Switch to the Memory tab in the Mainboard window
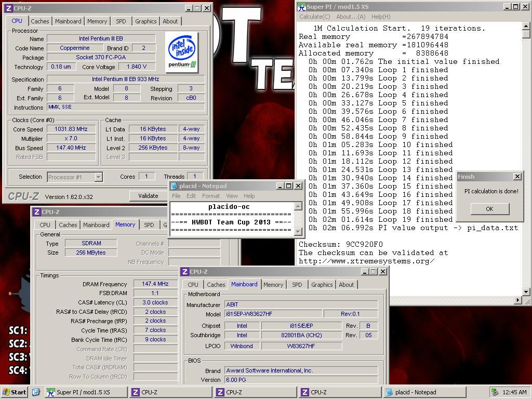The height and width of the screenshot is (399, 532). click(x=273, y=285)
